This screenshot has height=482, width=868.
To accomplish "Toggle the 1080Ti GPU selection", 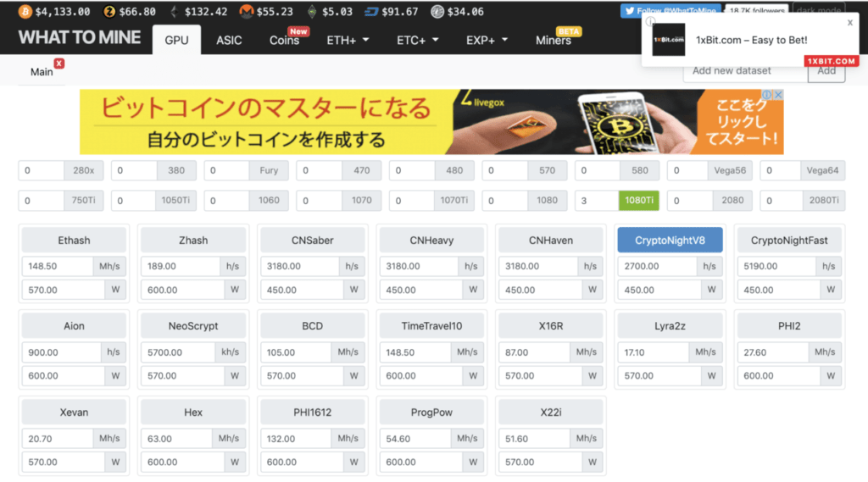I will click(x=639, y=200).
